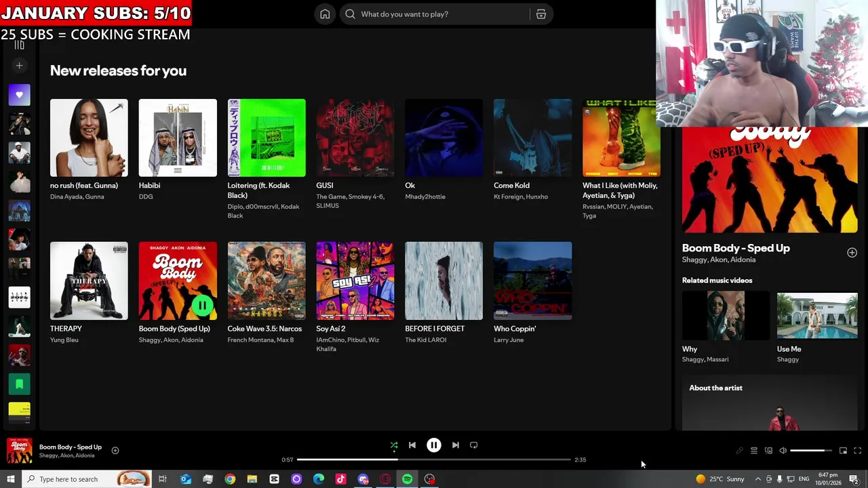Expand Your Library sidebar icon
Viewport: 868px width, 488px height.
(x=19, y=45)
